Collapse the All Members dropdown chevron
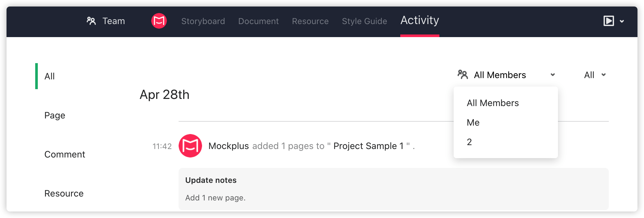 pos(553,75)
